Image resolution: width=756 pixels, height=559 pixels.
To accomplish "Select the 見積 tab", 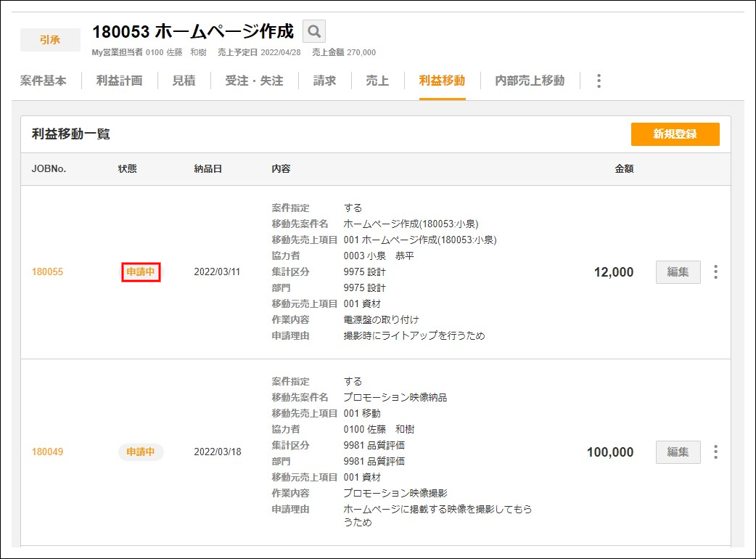I will coord(184,81).
